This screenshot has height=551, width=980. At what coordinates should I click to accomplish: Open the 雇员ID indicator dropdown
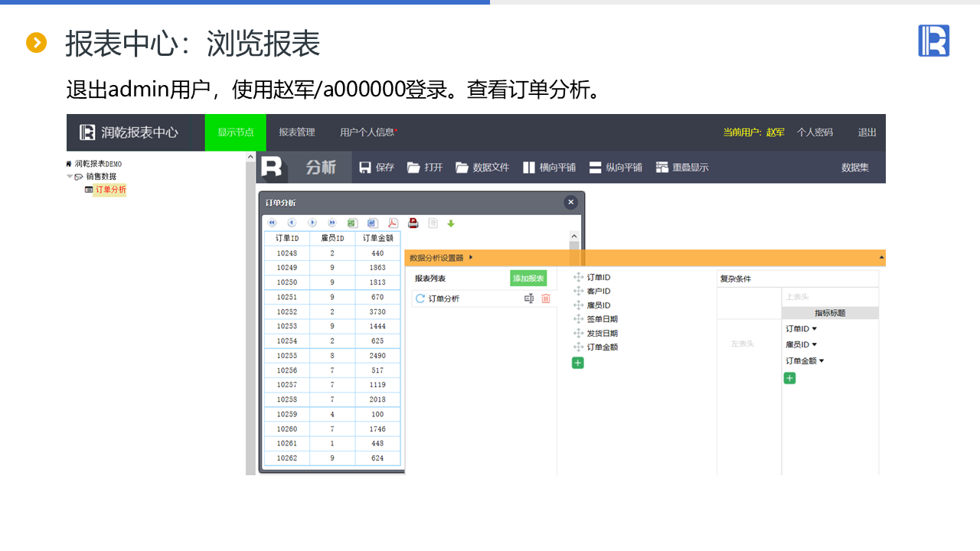pyautogui.click(x=815, y=345)
